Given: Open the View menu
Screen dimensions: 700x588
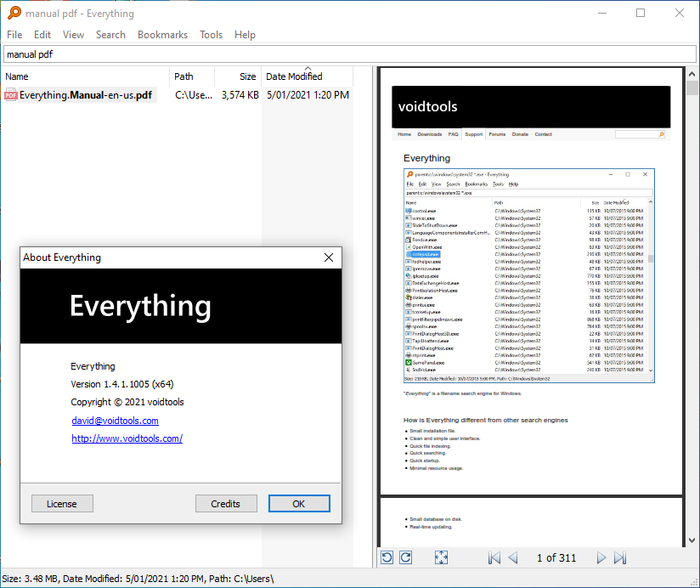Looking at the screenshot, I should click(x=73, y=35).
